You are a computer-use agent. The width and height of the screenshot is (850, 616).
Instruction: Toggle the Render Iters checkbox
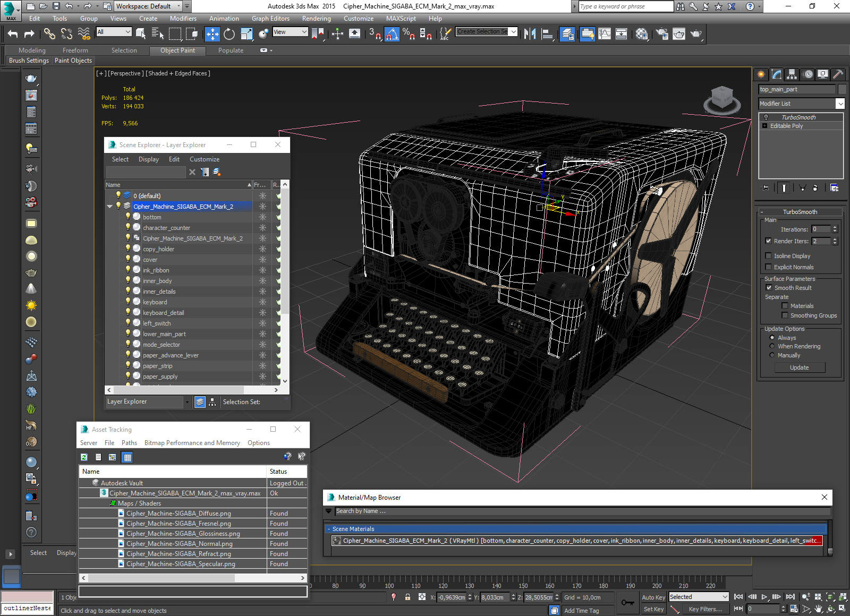[x=768, y=241]
